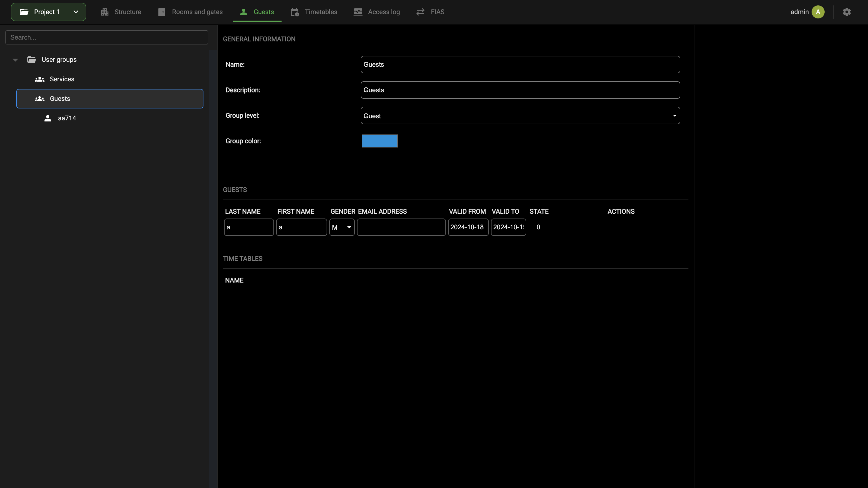This screenshot has width=868, height=488.
Task: Select the Guests group tree item
Action: coord(110,99)
